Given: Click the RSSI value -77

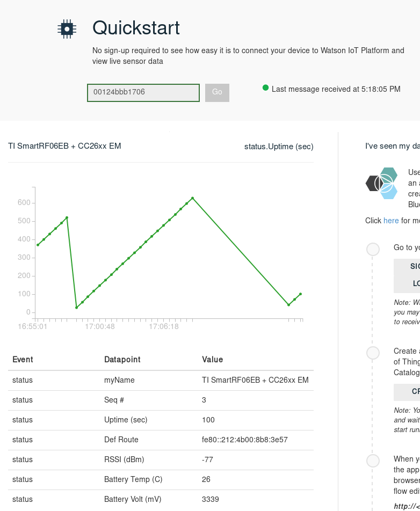Looking at the screenshot, I should pyautogui.click(x=207, y=460).
